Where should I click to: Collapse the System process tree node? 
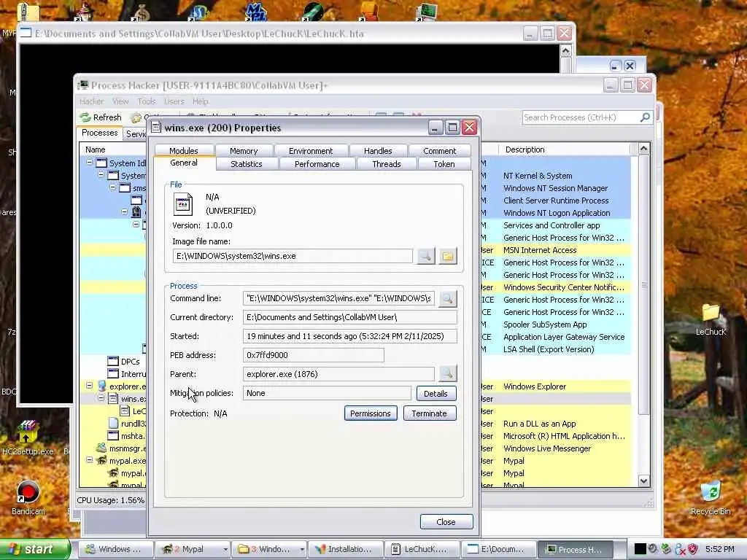(x=101, y=175)
